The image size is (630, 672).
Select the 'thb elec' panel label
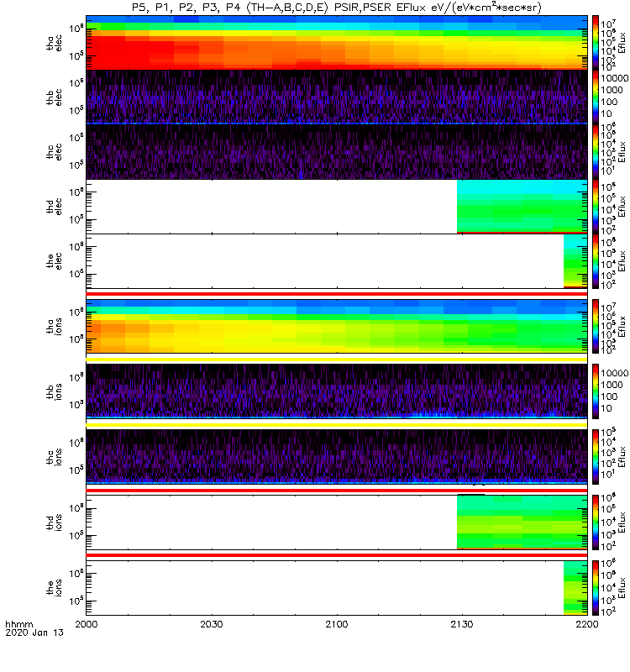point(54,97)
